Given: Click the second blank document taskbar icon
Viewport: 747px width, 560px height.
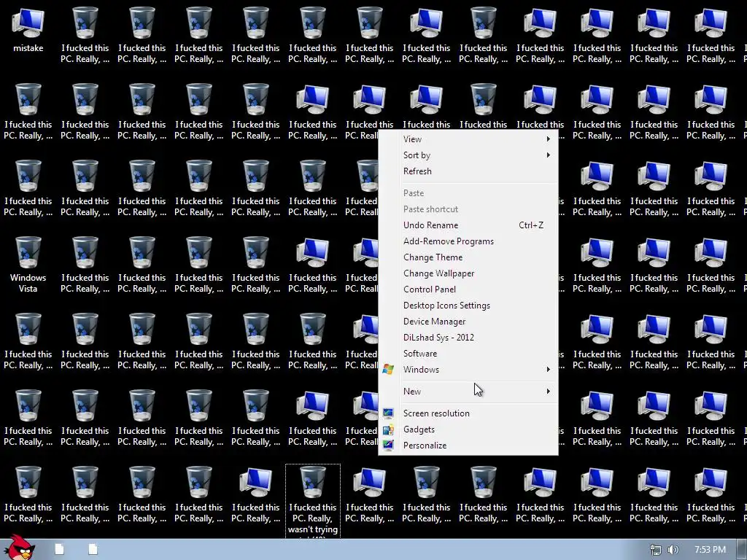Looking at the screenshot, I should (93, 549).
